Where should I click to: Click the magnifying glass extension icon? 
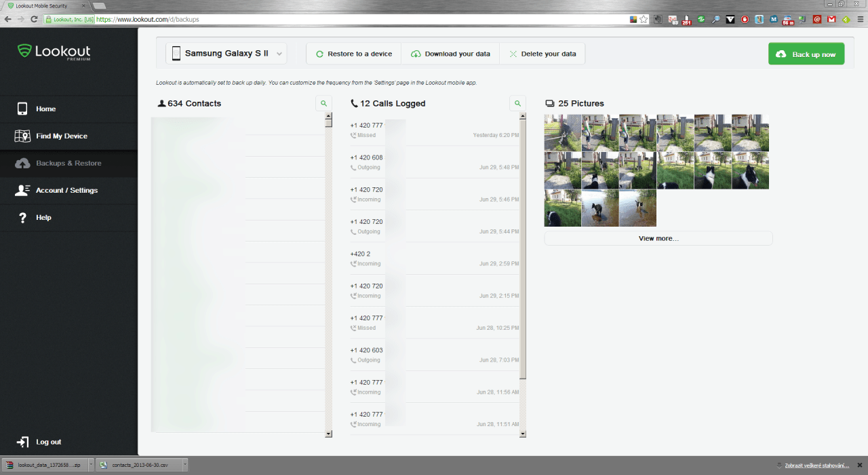(x=715, y=20)
